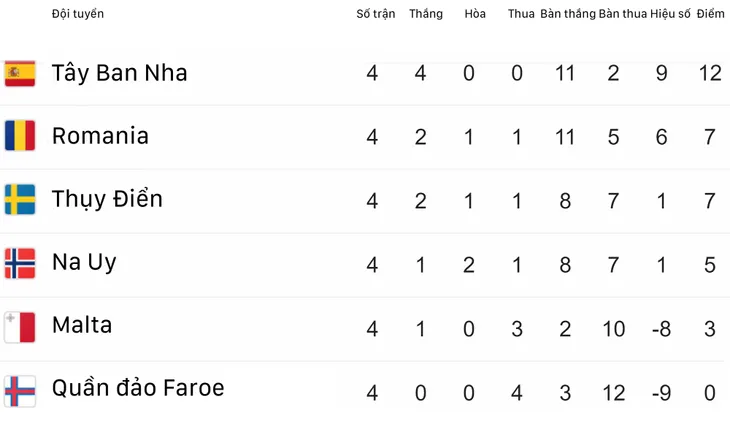Click the Romania flag icon
This screenshot has width=730, height=422.
click(20, 136)
